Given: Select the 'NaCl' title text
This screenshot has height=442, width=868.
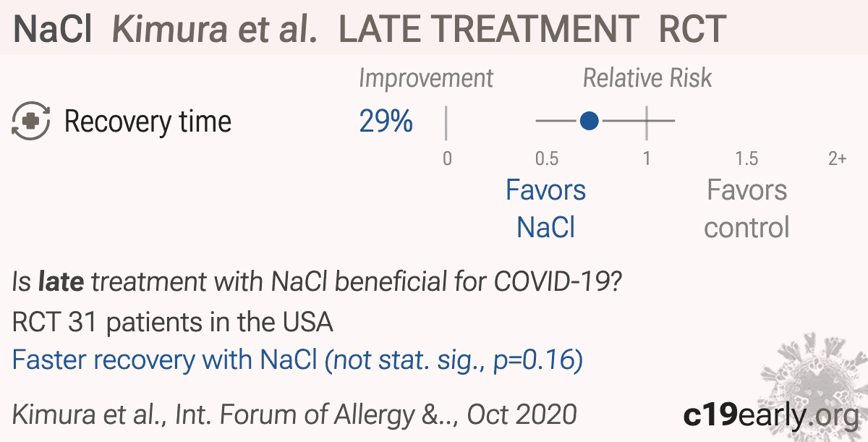Looking at the screenshot, I should point(53,28).
